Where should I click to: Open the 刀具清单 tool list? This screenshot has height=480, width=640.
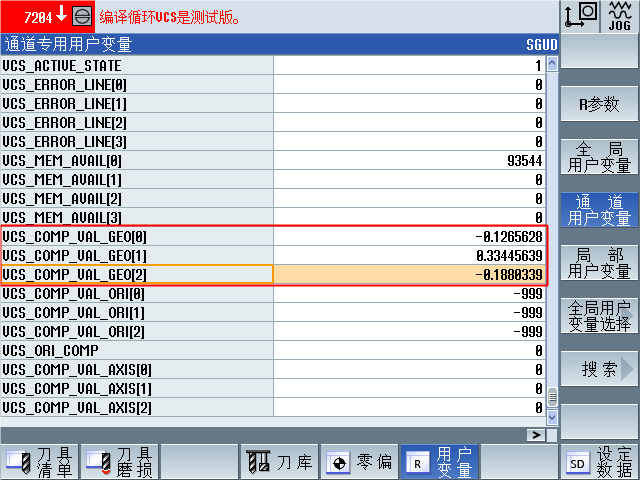40,462
